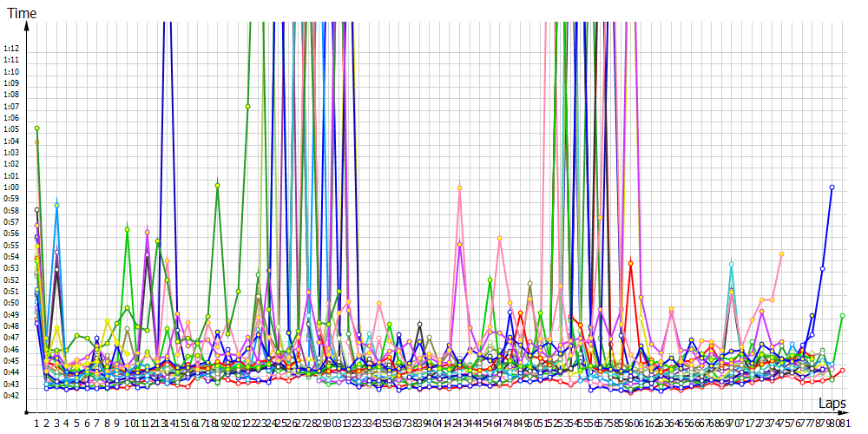Viewport: 868px width, 434px height.
Task: Click the blue data point at lap 79 near 0:53
Action: (x=822, y=269)
